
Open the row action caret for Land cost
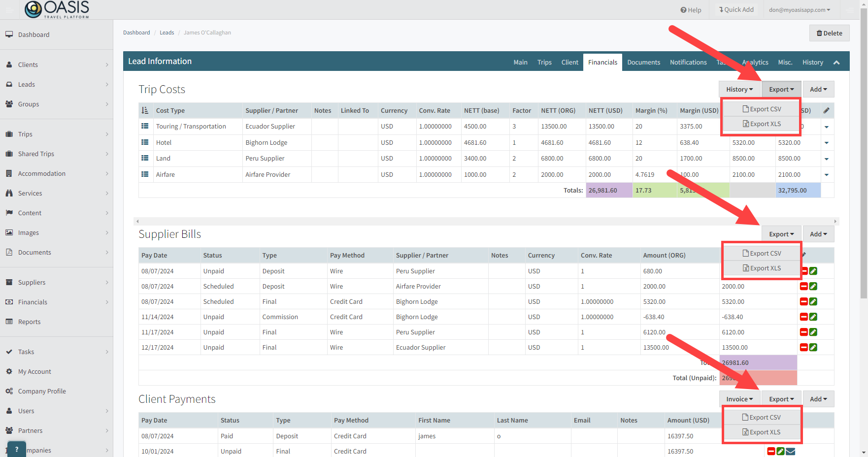(x=827, y=159)
